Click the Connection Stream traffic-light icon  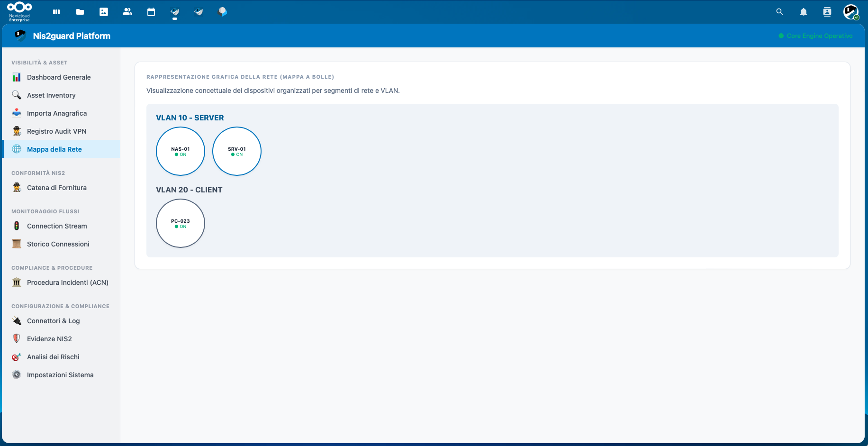(x=17, y=226)
